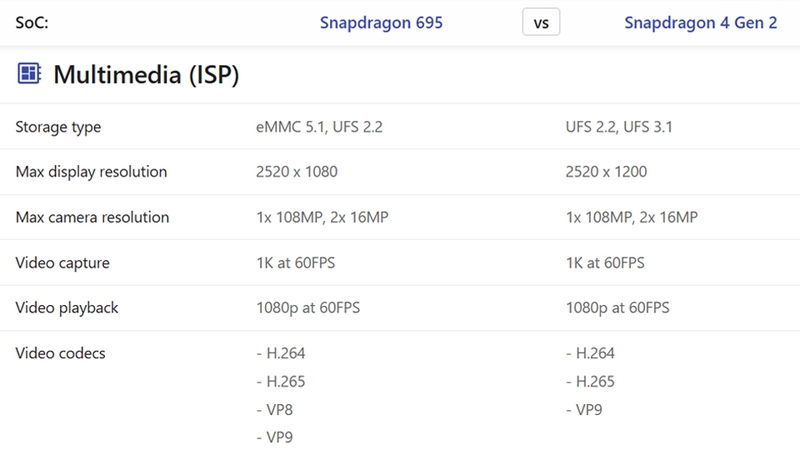
Task: Click the Video playback row label
Action: click(67, 308)
